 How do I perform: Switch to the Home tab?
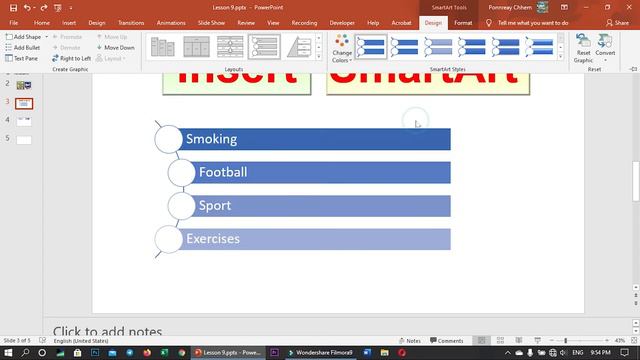(x=42, y=23)
